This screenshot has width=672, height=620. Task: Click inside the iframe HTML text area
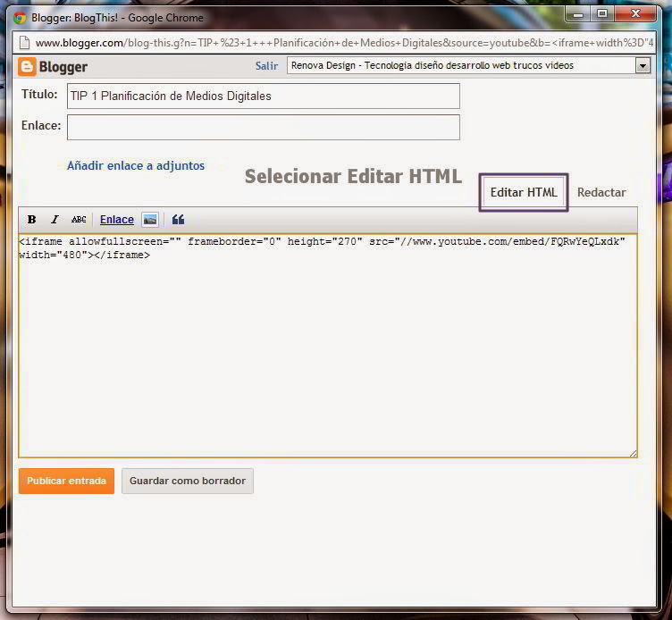click(x=328, y=347)
